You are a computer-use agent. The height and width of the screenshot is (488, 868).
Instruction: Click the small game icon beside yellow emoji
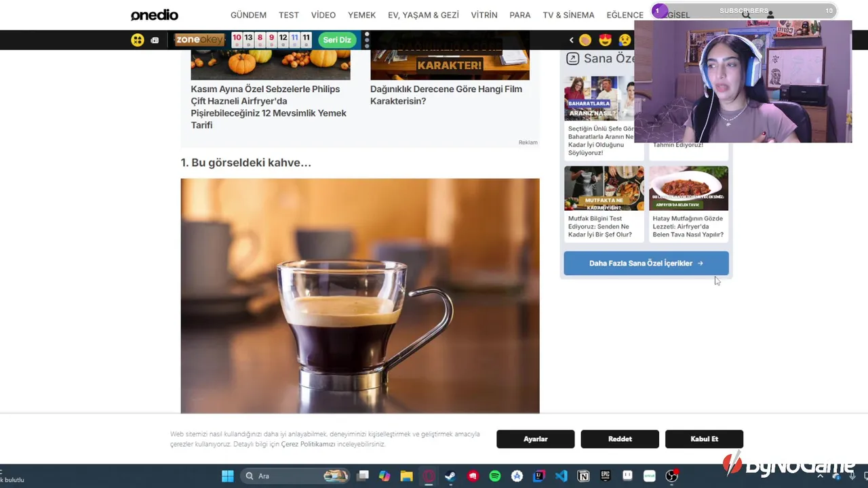click(x=155, y=40)
